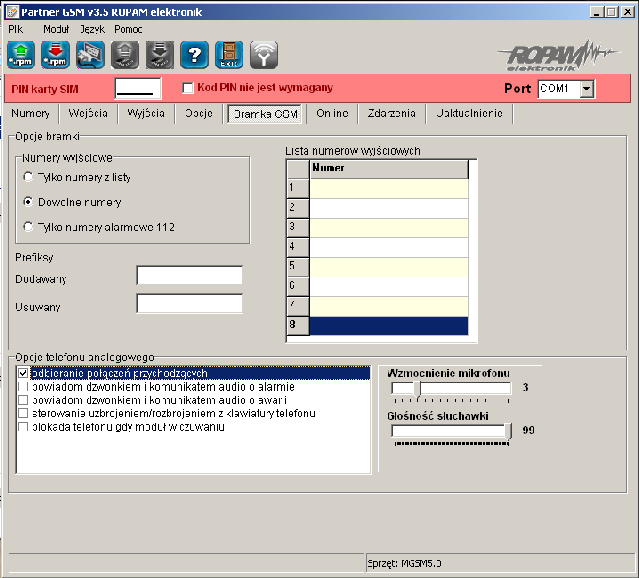This screenshot has width=639, height=578.
Task: Tick Kod PIN nie jest wymagany checkbox
Action: (188, 88)
